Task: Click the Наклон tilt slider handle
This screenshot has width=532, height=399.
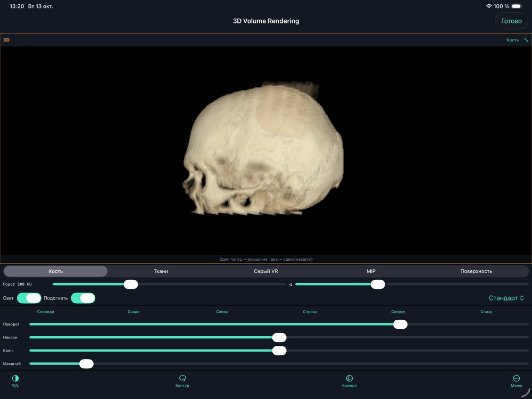Action: (279, 337)
